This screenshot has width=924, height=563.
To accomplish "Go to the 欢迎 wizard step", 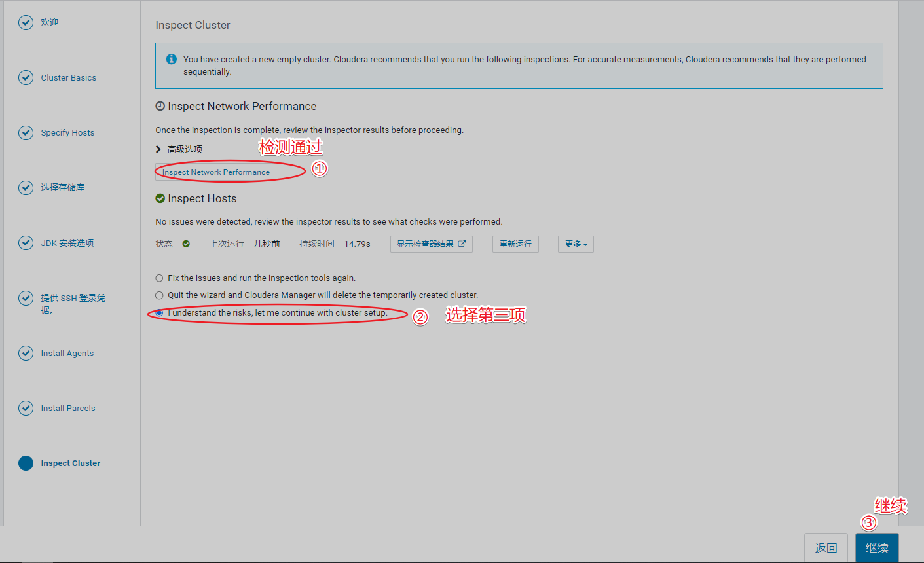I will 50,23.
